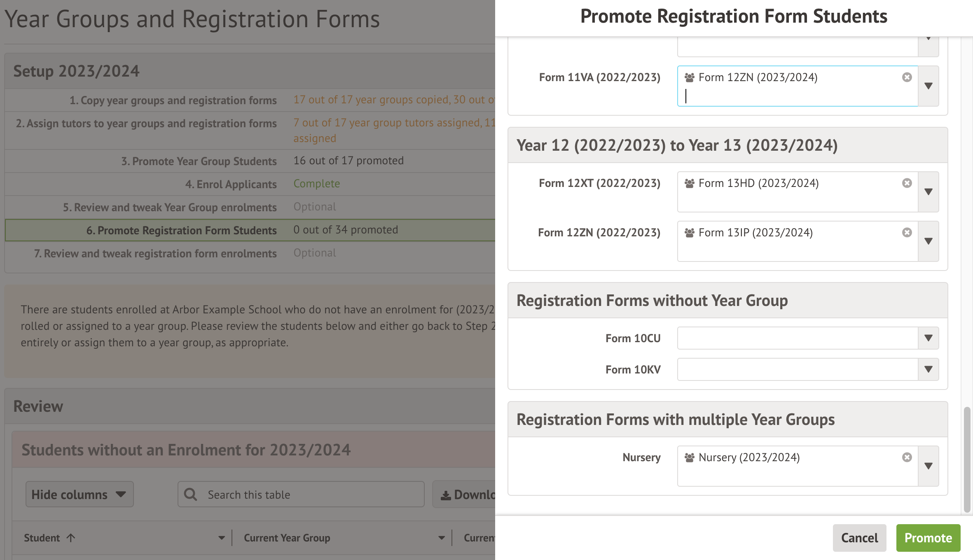
Task: Click the group icon beside Nursery (2023/2024)
Action: [689, 457]
